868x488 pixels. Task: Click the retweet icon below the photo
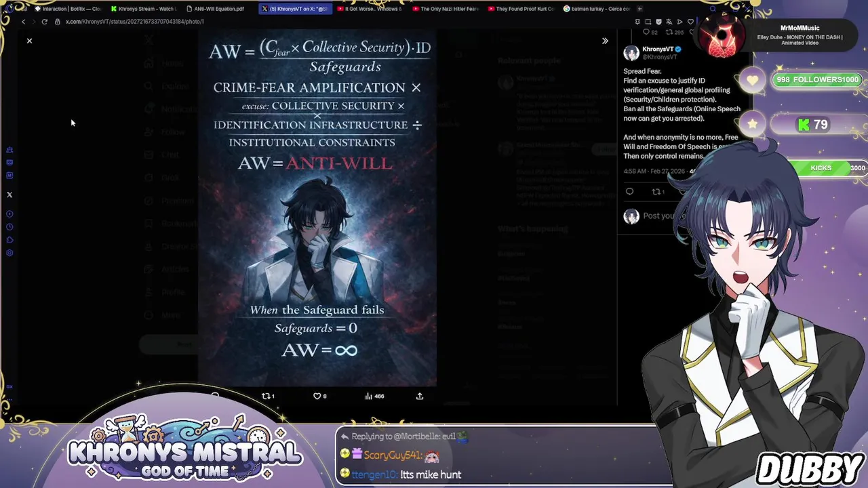click(x=267, y=396)
